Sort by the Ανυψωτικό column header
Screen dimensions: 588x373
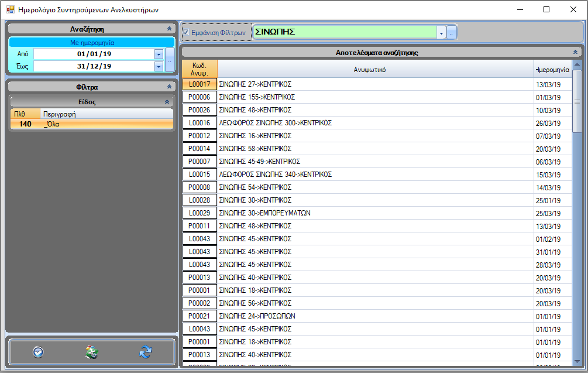[375, 69]
